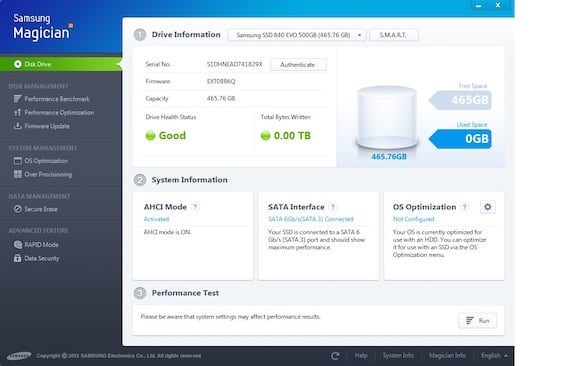This screenshot has width=579, height=366.
Task: Open OS Optimization from sidebar
Action: point(46,161)
